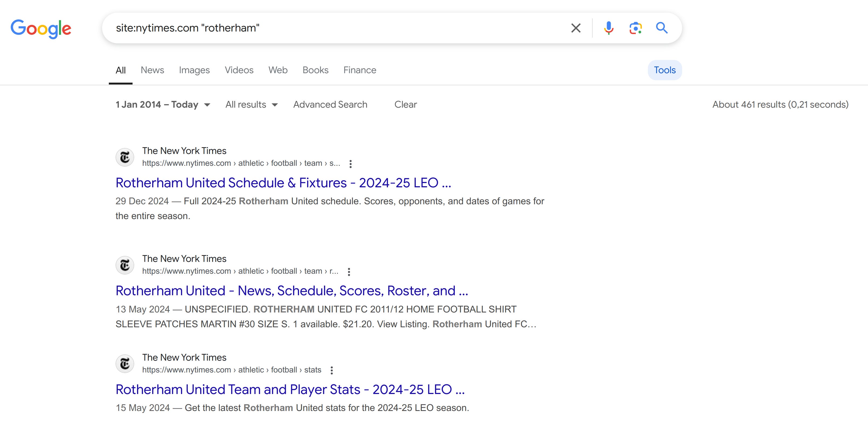Image resolution: width=868 pixels, height=422 pixels.
Task: Switch to the News tab
Action: tap(152, 70)
